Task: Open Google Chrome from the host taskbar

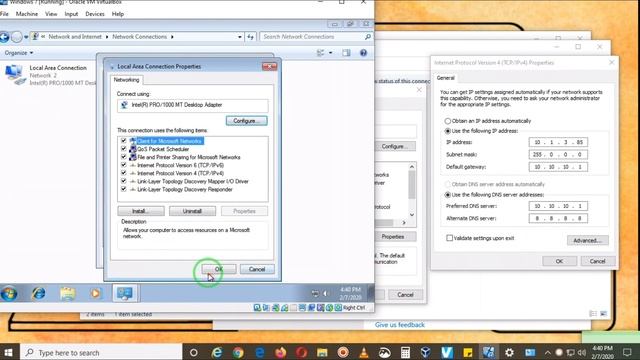Action: point(238,352)
